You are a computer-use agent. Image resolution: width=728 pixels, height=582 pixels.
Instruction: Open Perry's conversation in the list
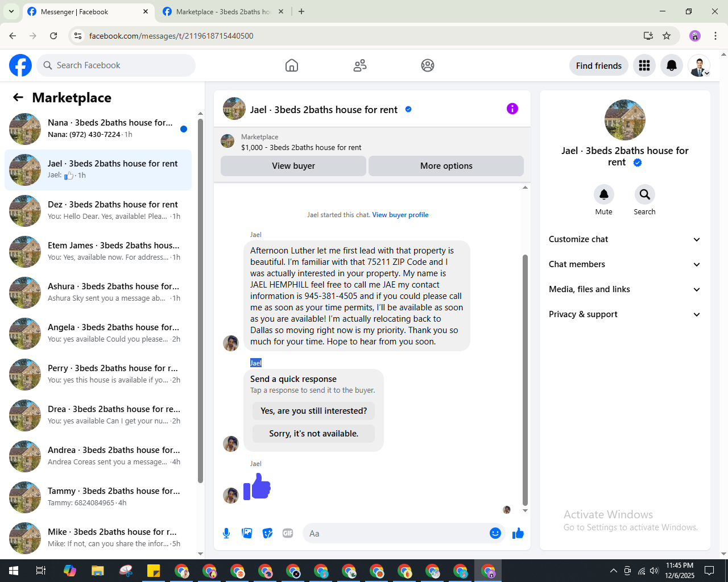click(98, 375)
